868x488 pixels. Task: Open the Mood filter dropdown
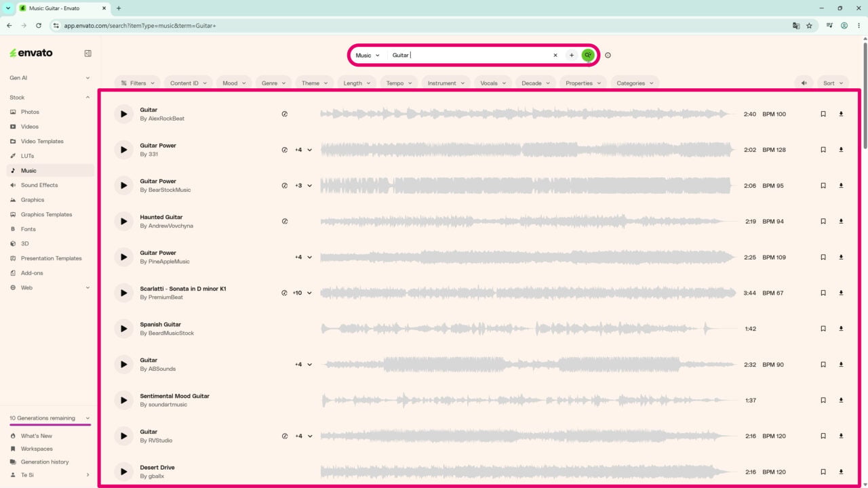pyautogui.click(x=235, y=83)
